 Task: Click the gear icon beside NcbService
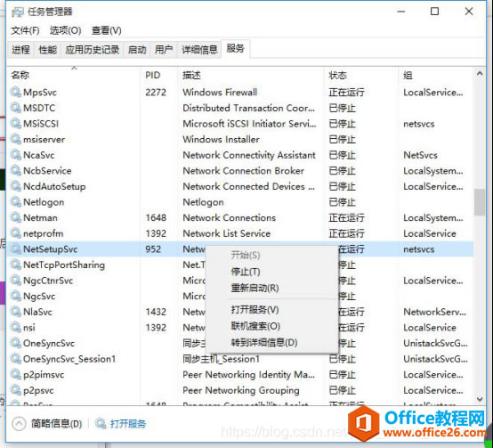pos(15,170)
